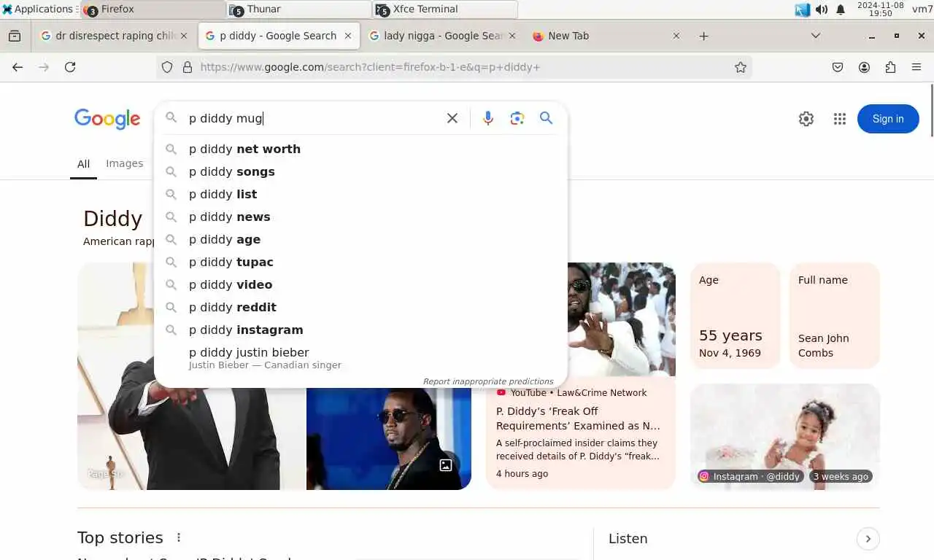The image size is (934, 560).
Task: Open Top stories more options dots
Action: coord(179,537)
